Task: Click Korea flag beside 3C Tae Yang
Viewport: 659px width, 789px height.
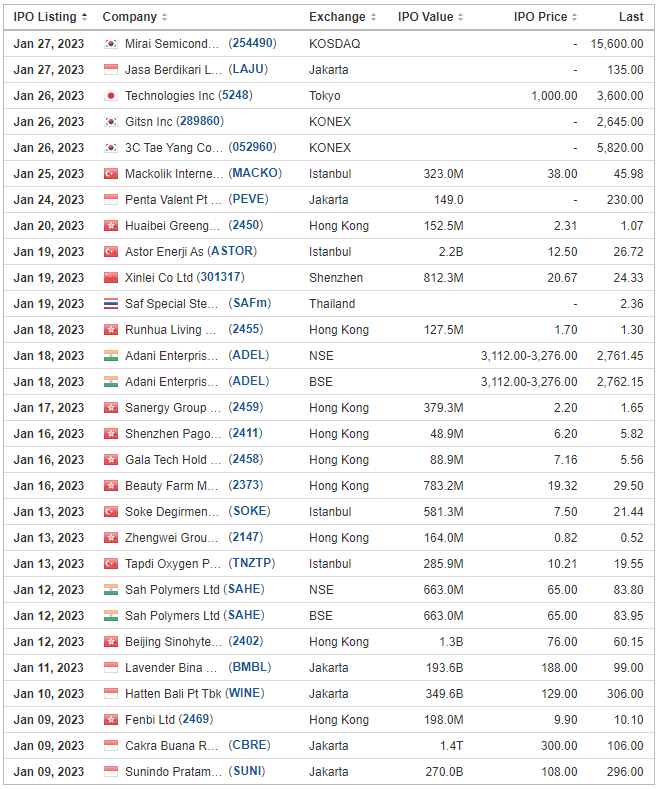Action: [111, 148]
